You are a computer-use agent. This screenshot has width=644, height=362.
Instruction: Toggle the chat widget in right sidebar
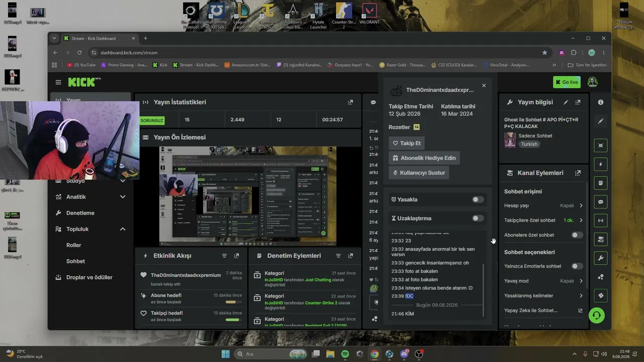point(601,202)
